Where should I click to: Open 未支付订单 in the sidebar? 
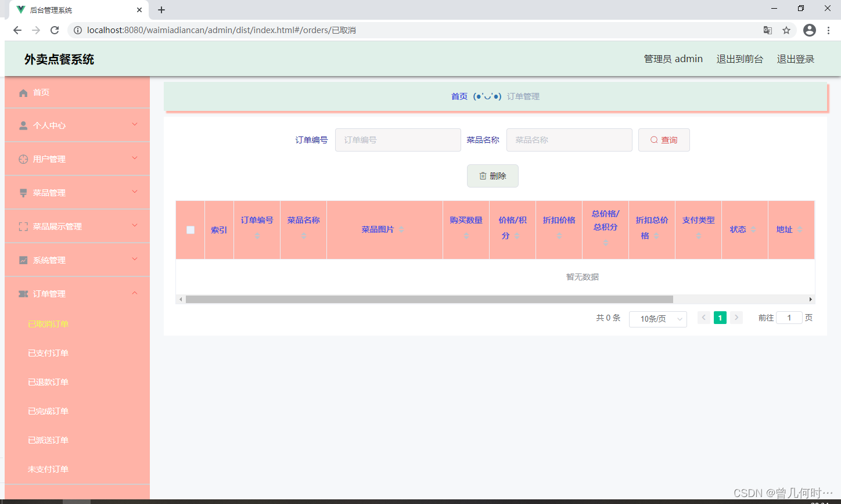[48, 469]
